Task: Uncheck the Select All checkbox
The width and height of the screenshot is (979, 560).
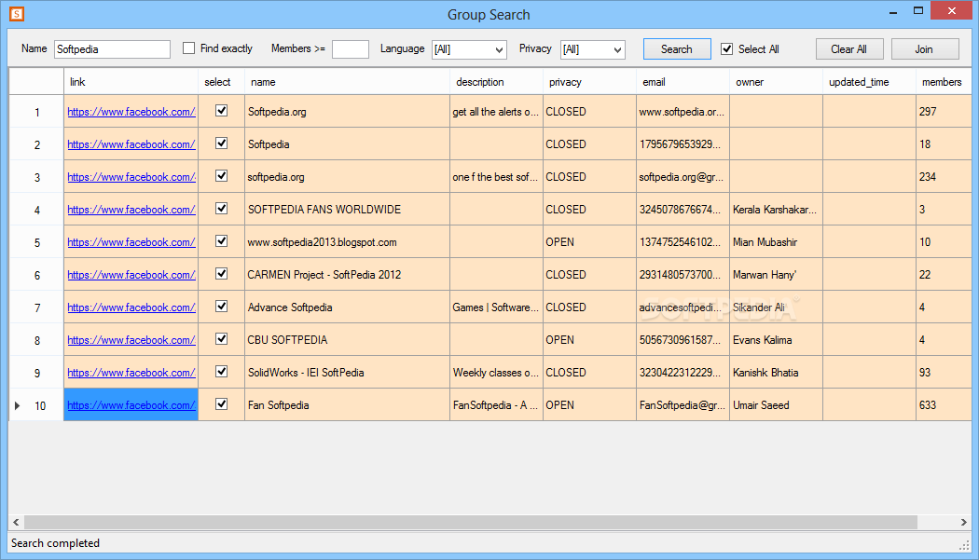Action: pyautogui.click(x=726, y=48)
